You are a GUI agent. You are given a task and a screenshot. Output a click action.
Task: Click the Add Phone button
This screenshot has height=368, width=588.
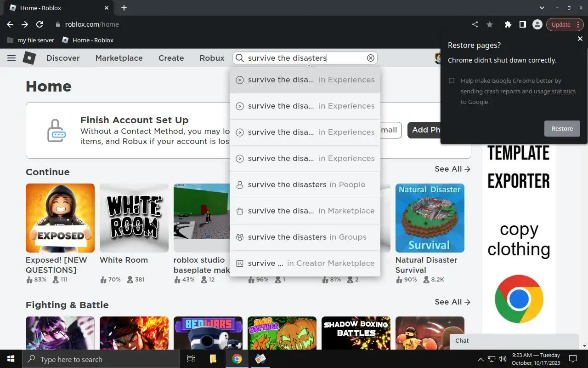pos(425,130)
